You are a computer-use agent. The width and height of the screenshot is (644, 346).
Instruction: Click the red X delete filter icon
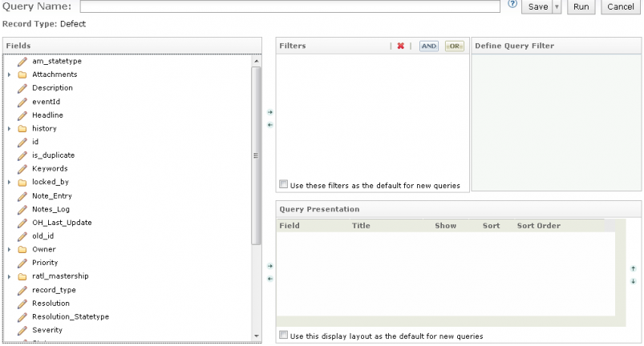click(x=400, y=46)
